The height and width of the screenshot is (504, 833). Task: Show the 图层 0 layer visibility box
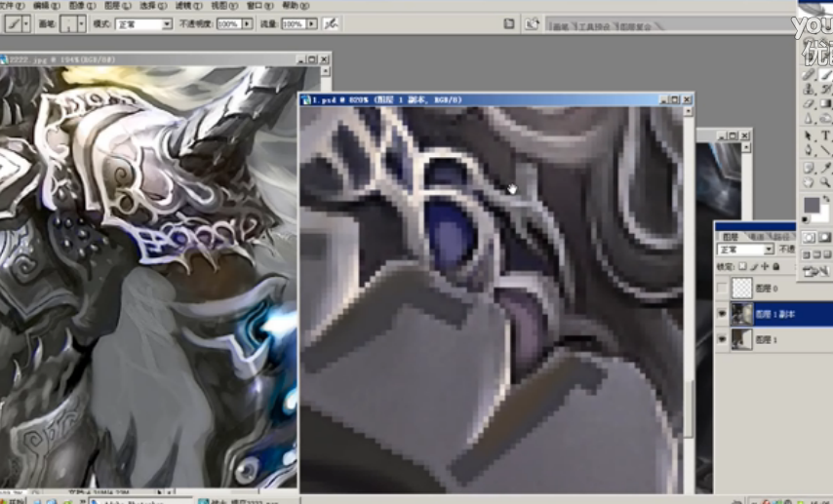[722, 289]
